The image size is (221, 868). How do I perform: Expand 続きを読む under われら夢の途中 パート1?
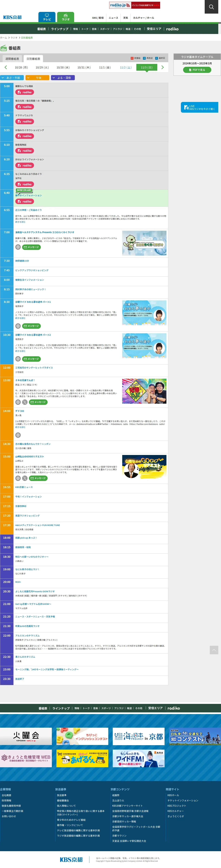[20, 318]
